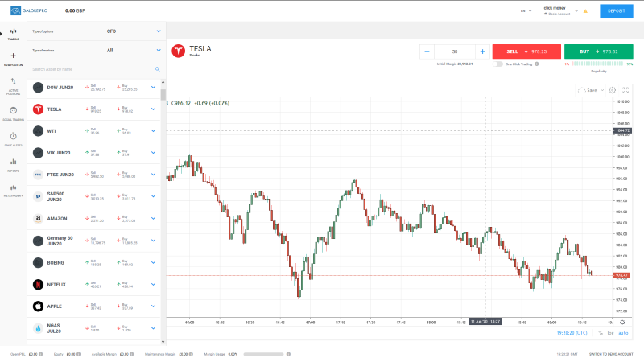This screenshot has height=362, width=644.
Task: Click Switch to Demo Account link
Action: 611,354
